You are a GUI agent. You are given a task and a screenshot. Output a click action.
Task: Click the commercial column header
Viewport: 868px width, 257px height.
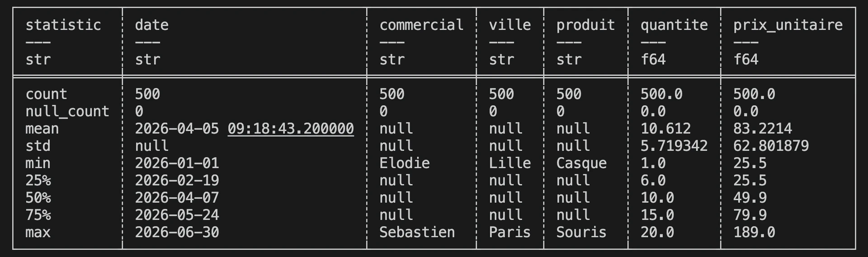(x=421, y=25)
